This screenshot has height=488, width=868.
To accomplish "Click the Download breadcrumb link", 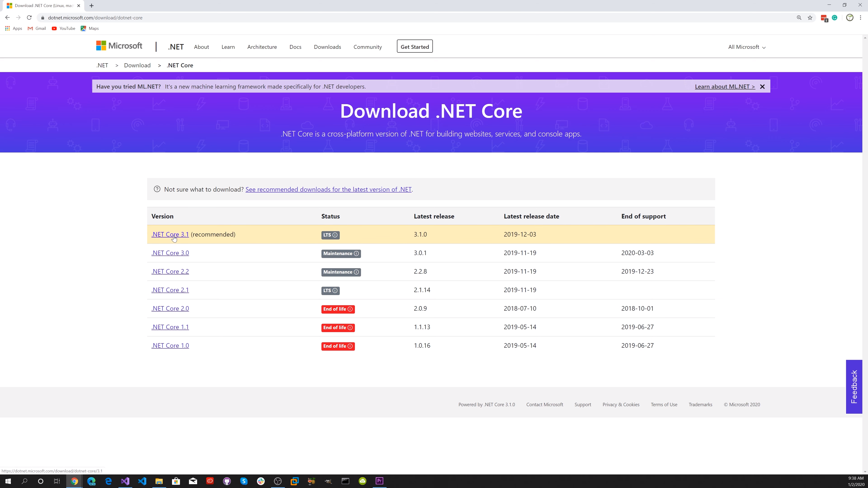I will [x=137, y=65].
